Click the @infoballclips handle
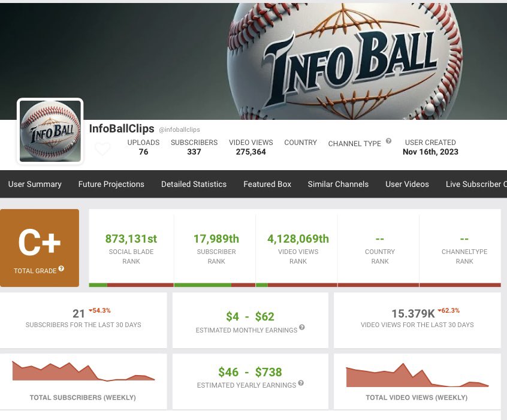The width and height of the screenshot is (507, 420). 179,129
